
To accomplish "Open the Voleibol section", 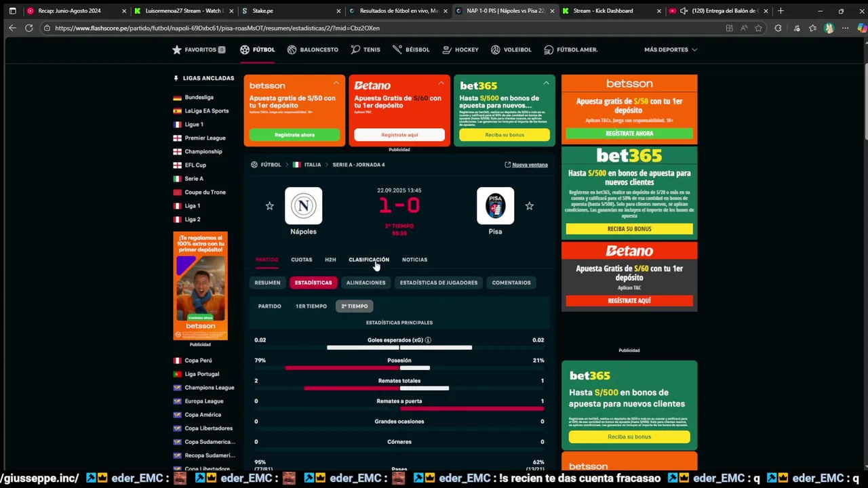I will pyautogui.click(x=511, y=49).
